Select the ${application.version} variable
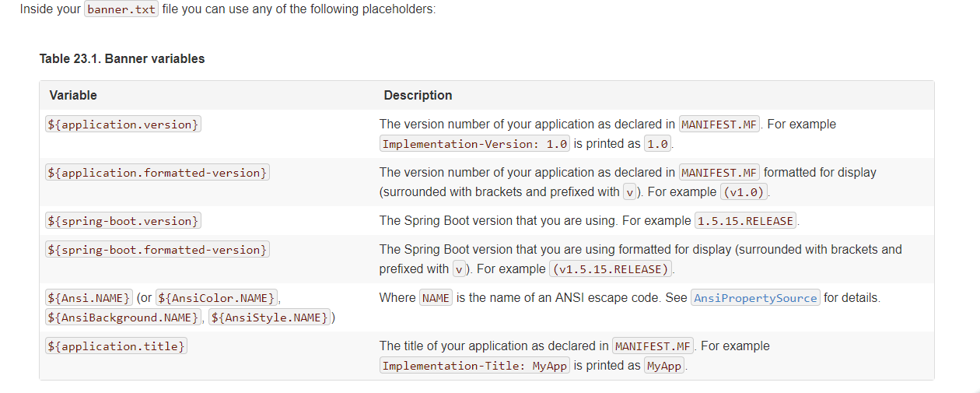 tap(123, 124)
